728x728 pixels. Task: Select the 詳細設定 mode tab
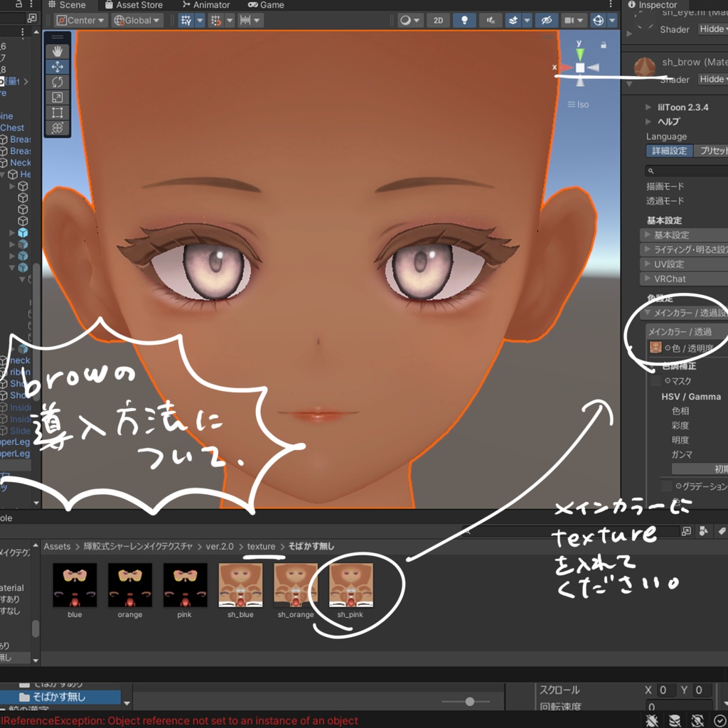669,151
